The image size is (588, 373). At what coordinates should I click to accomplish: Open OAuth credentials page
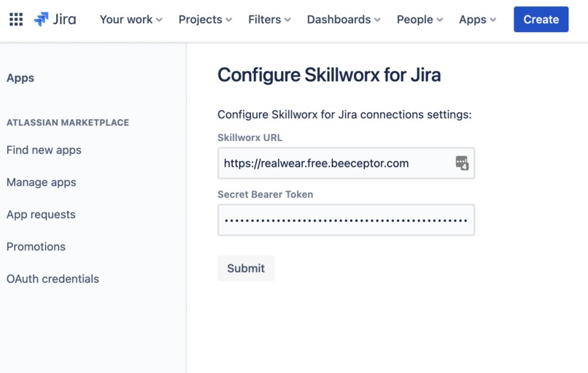(53, 279)
